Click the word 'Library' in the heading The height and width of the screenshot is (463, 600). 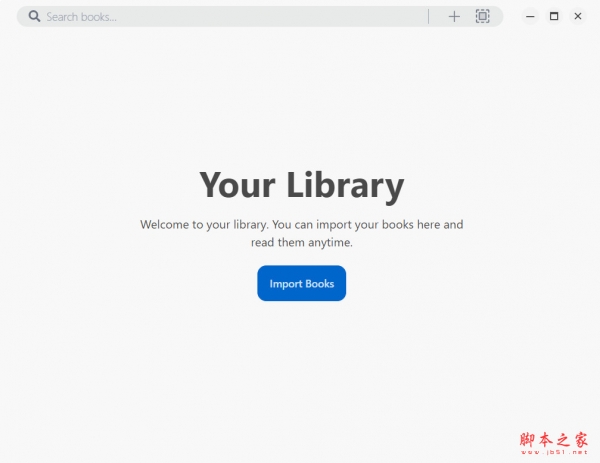pyautogui.click(x=345, y=185)
